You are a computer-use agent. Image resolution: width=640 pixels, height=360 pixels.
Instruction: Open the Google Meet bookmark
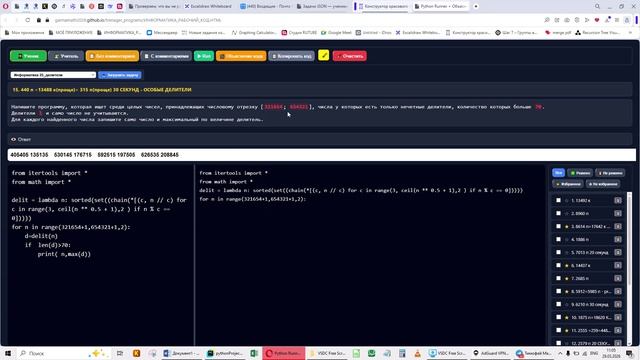click(x=336, y=32)
